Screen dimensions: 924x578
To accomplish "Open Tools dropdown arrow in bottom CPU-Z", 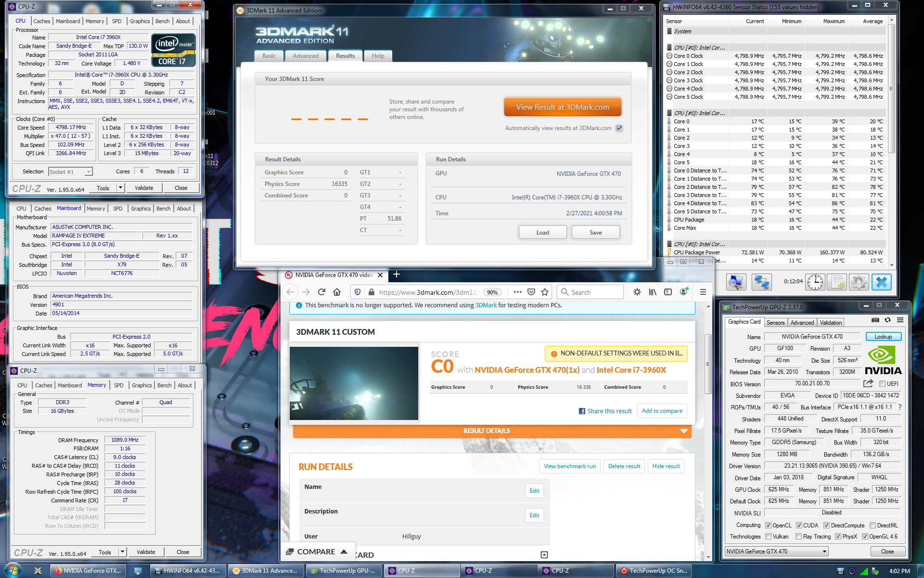I will coord(123,552).
